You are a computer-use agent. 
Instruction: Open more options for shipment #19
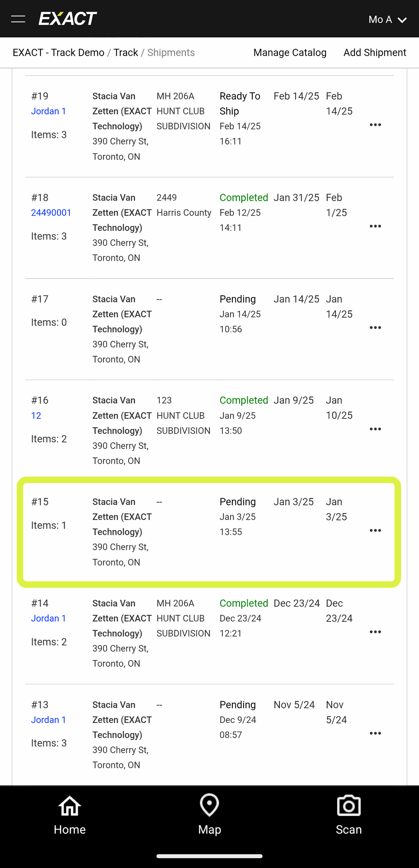click(x=375, y=125)
